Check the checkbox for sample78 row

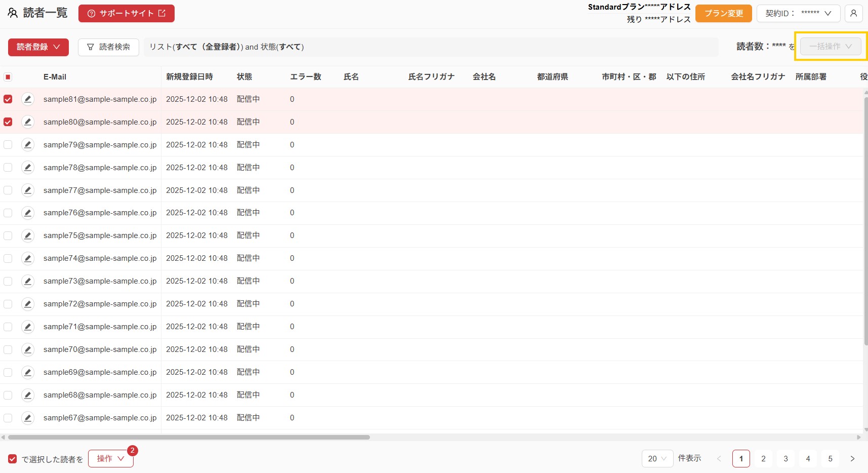8,168
